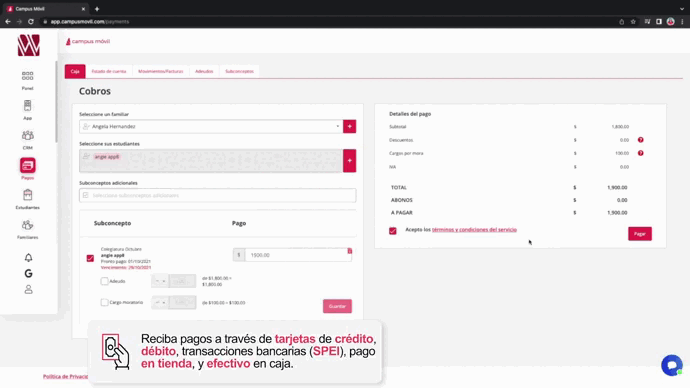Switch to the Adeudos tab

coord(204,71)
